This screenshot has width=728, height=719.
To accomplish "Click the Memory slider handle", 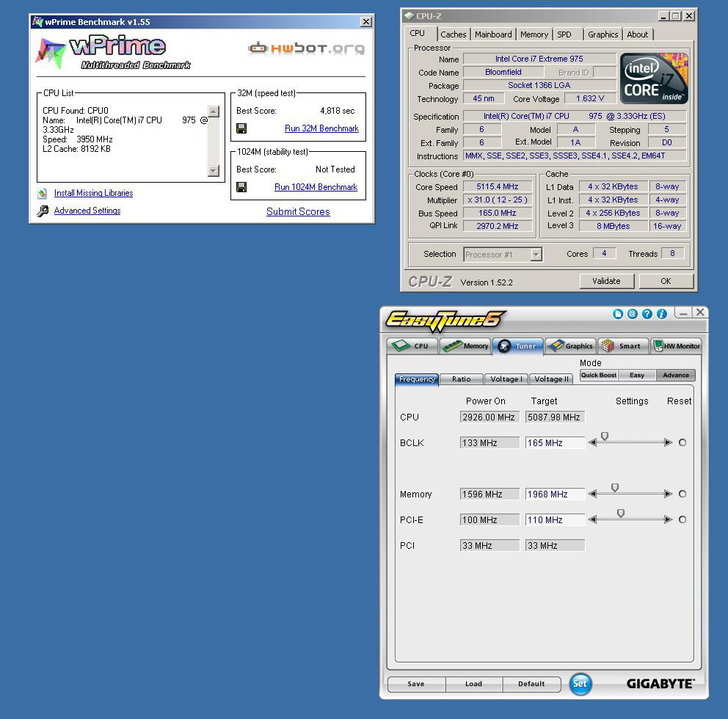I will 615,487.
